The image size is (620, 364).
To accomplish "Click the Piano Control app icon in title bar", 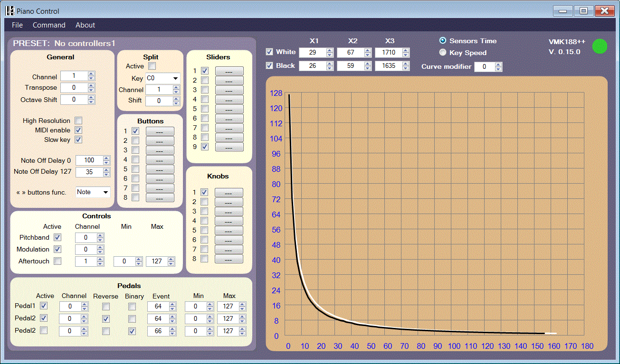I will (10, 11).
